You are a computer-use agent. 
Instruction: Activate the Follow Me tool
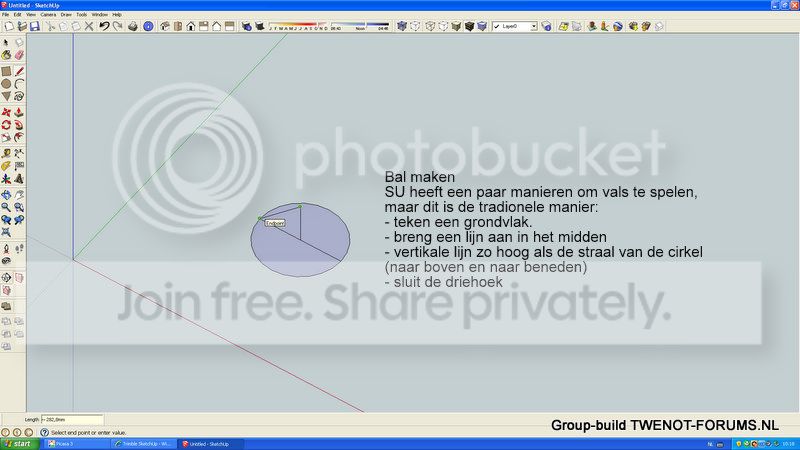(x=19, y=125)
